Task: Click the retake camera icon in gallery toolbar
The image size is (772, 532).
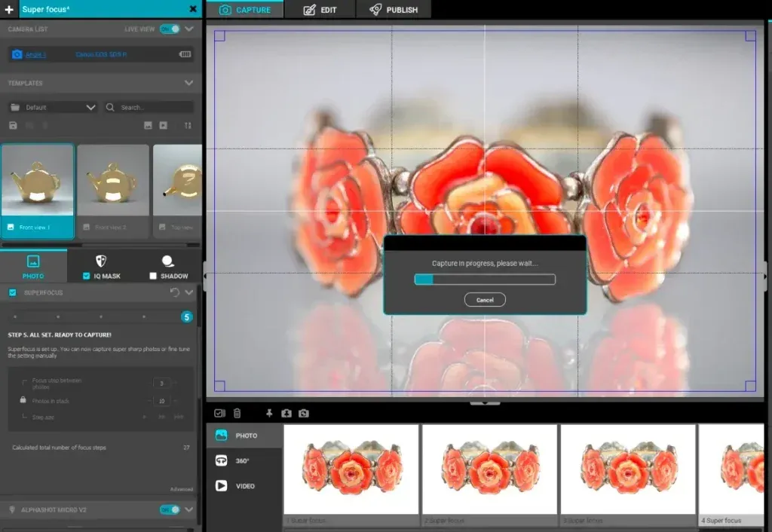Action: (x=303, y=413)
